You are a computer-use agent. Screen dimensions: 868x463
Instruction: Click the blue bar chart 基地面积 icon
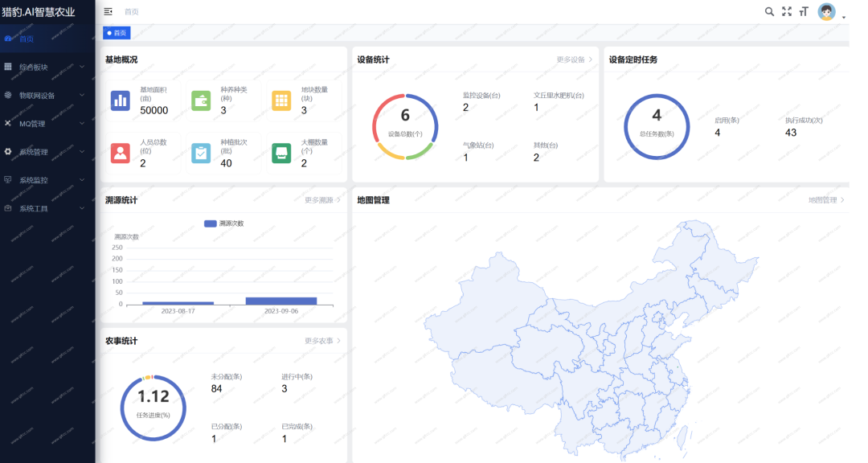[120, 100]
